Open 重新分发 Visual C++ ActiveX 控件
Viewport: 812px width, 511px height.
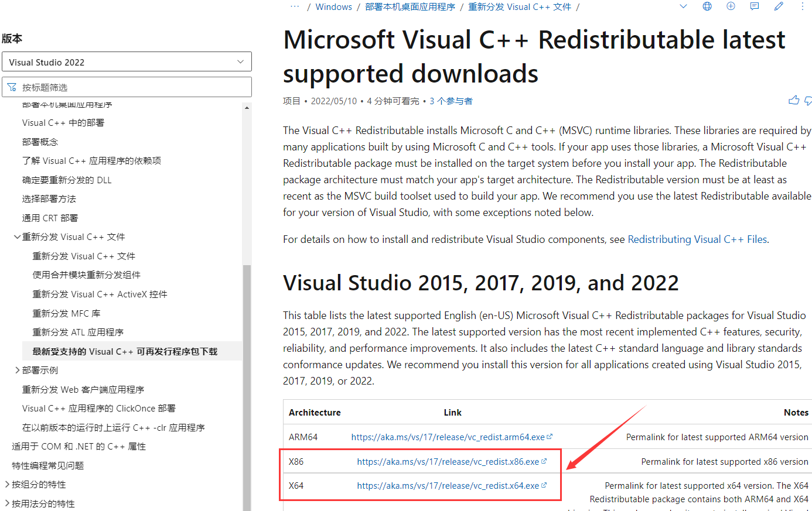pos(100,294)
